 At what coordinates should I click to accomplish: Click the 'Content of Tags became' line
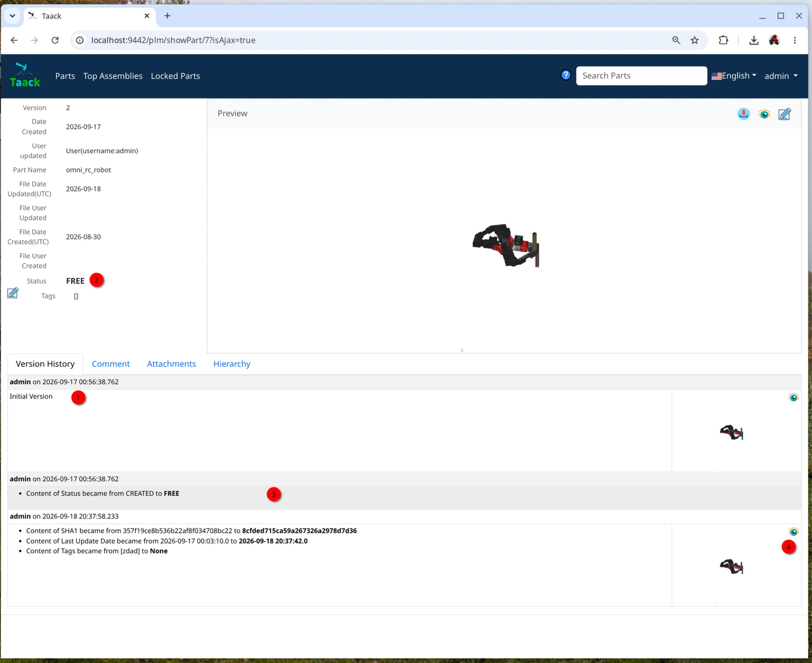click(x=97, y=551)
